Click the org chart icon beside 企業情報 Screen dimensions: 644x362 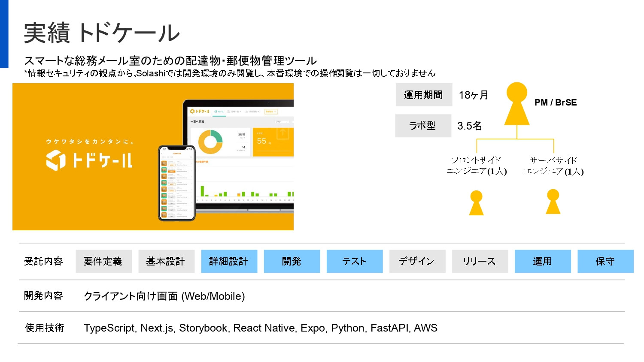[247, 112]
